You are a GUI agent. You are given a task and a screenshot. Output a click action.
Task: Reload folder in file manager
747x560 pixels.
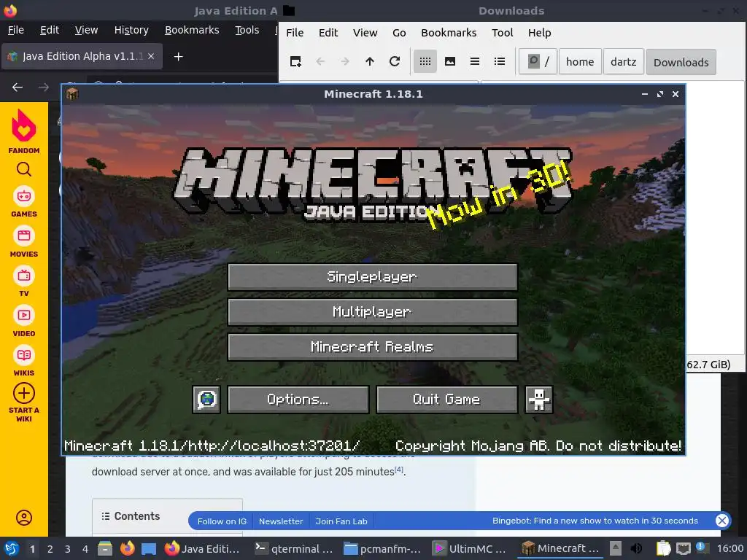pyautogui.click(x=395, y=61)
